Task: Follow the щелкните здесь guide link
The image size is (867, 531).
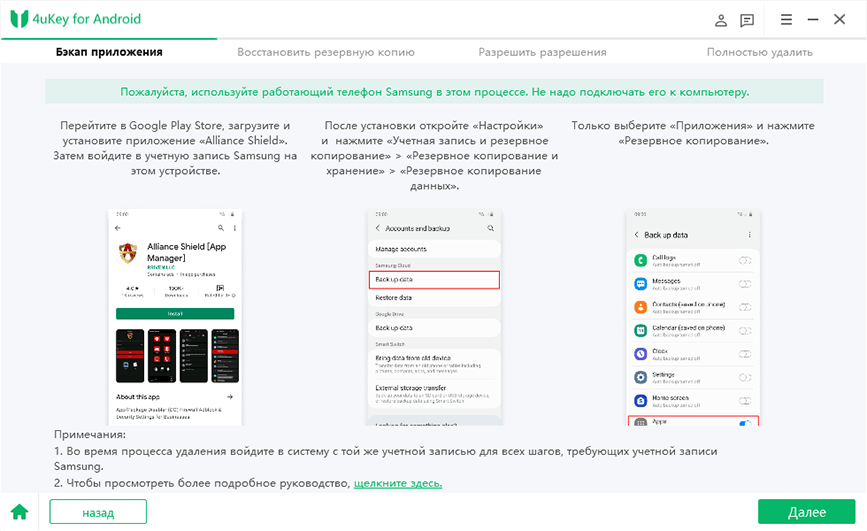Action: point(398,483)
